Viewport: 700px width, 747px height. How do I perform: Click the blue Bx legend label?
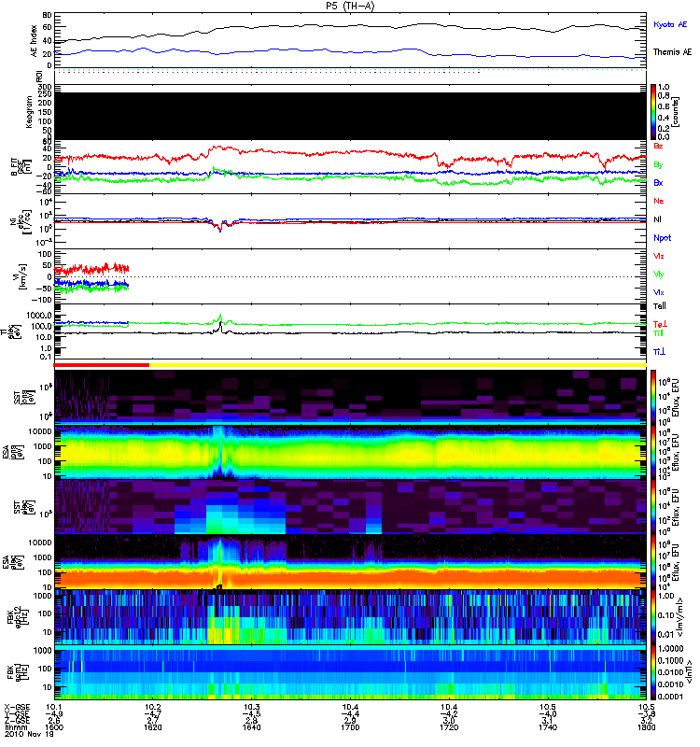658,183
